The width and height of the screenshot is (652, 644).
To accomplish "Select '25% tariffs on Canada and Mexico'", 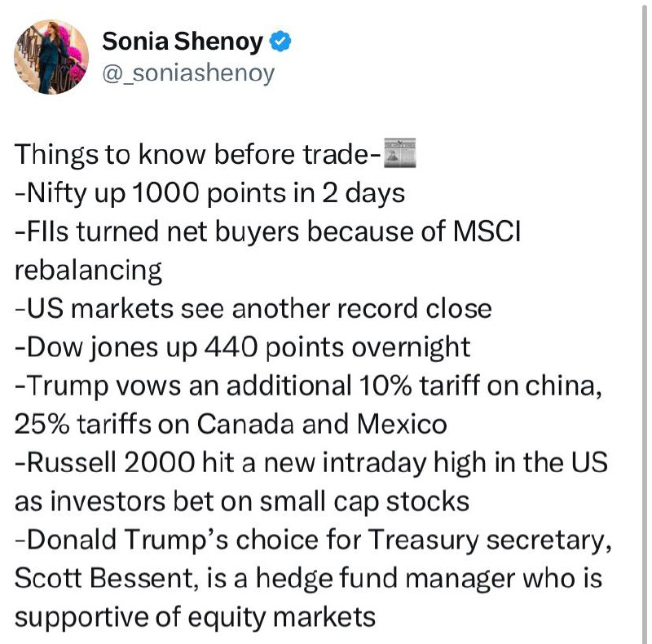I will click(231, 425).
